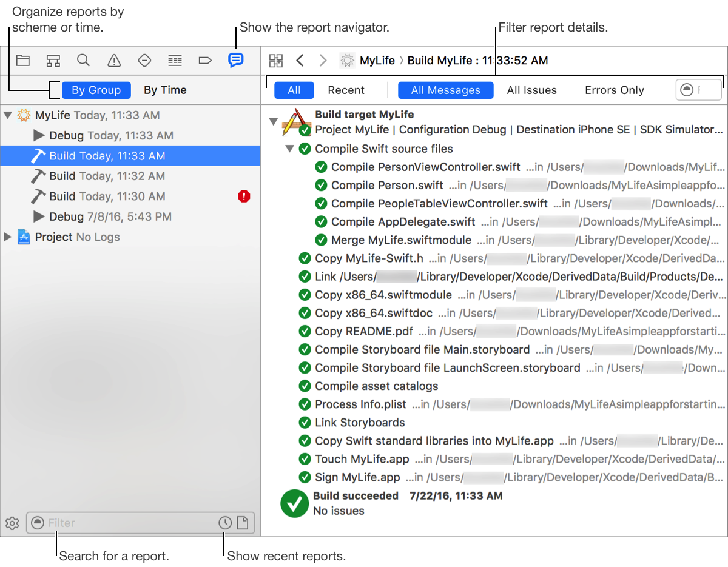Select MyLife in the jump bar
The height and width of the screenshot is (567, 728).
coord(377,60)
